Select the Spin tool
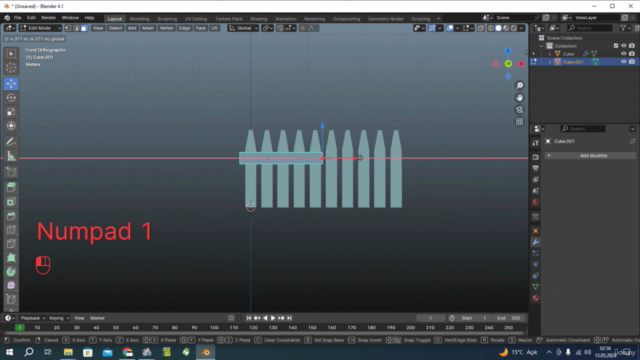 [x=11, y=271]
